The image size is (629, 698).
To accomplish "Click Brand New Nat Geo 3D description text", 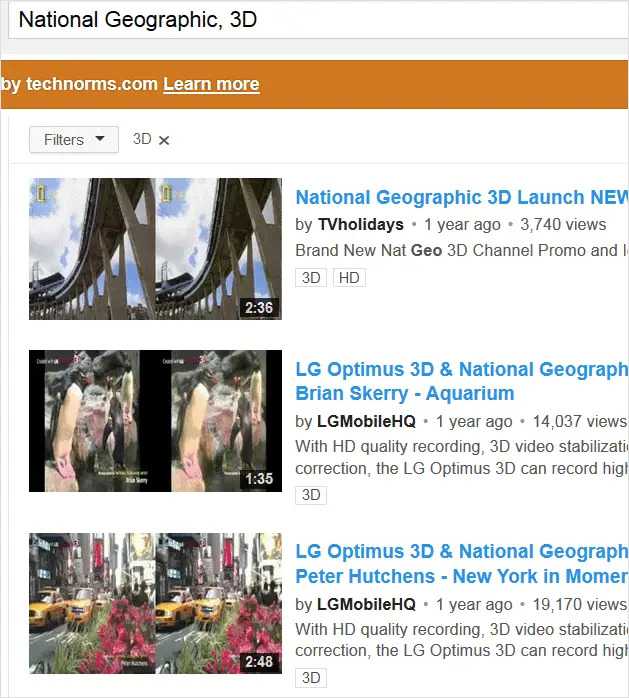I will (462, 250).
